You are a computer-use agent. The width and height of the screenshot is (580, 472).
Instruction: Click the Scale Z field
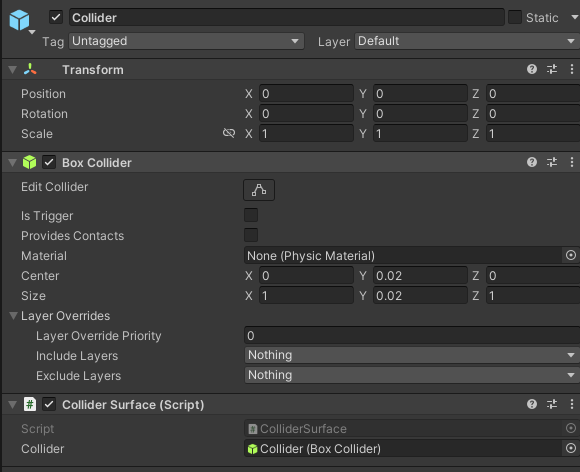tap(533, 134)
